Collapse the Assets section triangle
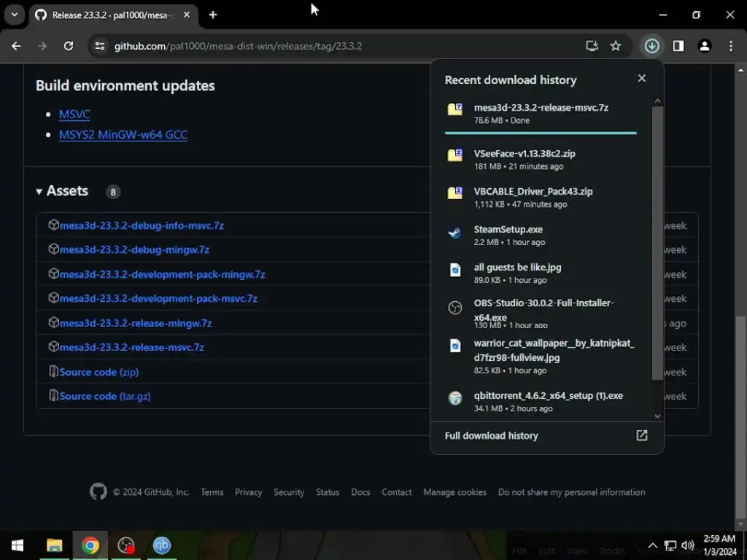This screenshot has width=747, height=560. click(39, 192)
